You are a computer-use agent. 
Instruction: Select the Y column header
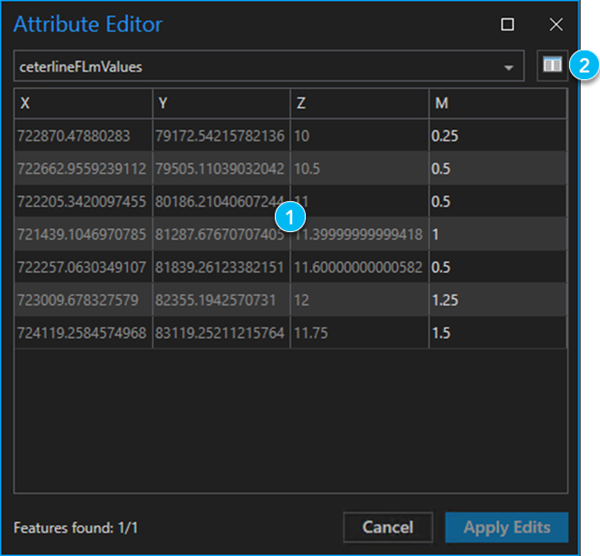(x=221, y=104)
